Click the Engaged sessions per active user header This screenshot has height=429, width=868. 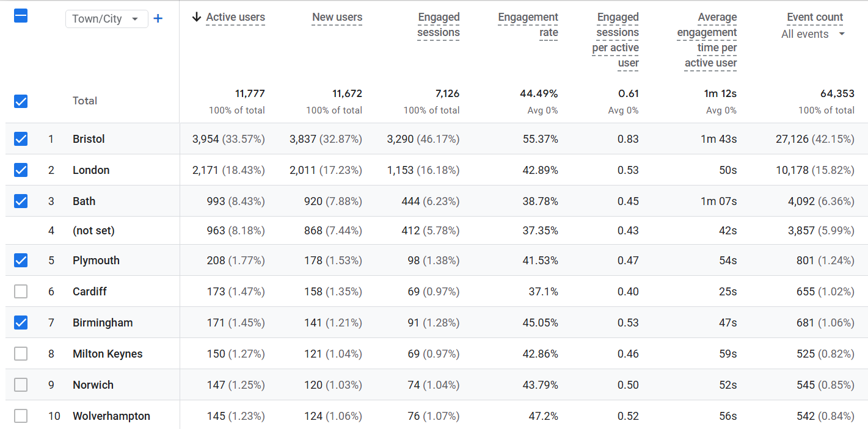616,40
